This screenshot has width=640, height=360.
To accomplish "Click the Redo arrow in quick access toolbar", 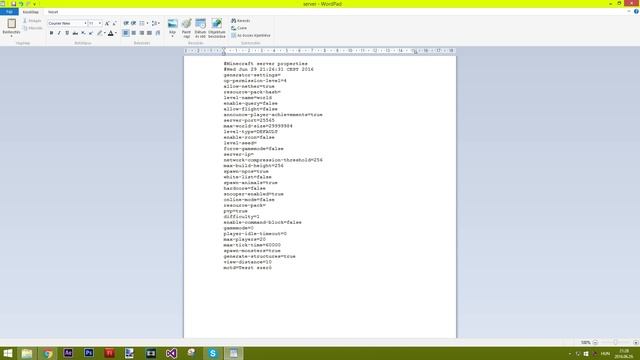I will coord(28,4).
